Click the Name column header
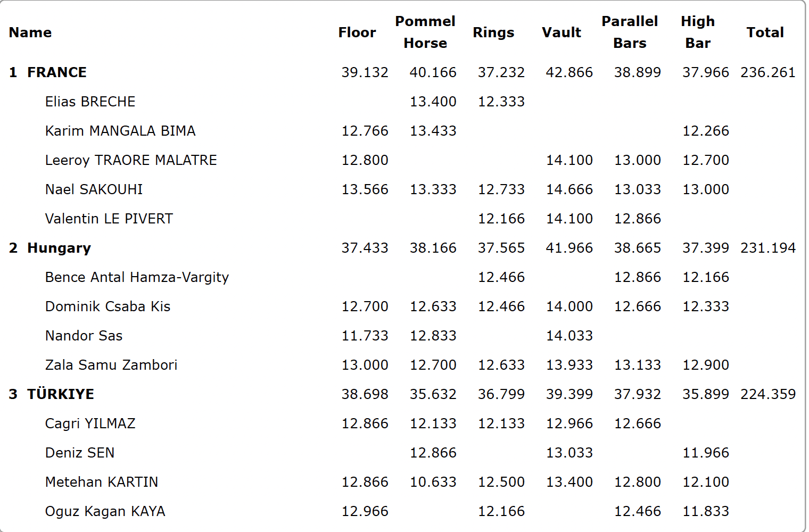Image resolution: width=809 pixels, height=532 pixels. click(x=30, y=32)
